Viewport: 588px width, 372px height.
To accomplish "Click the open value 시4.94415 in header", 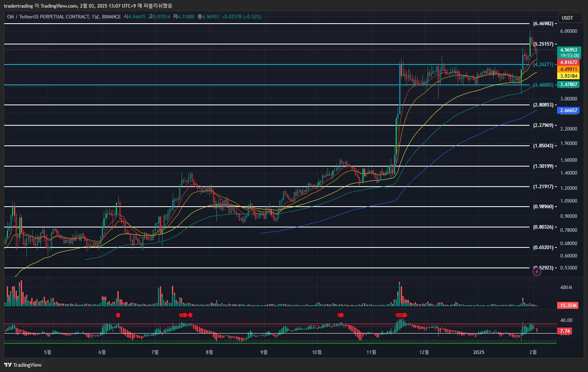I will [134, 17].
